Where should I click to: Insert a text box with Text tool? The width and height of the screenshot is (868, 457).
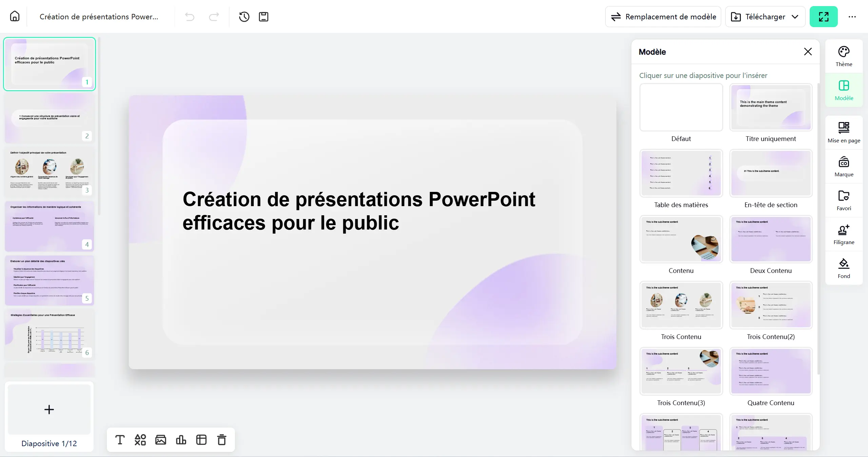click(x=120, y=440)
